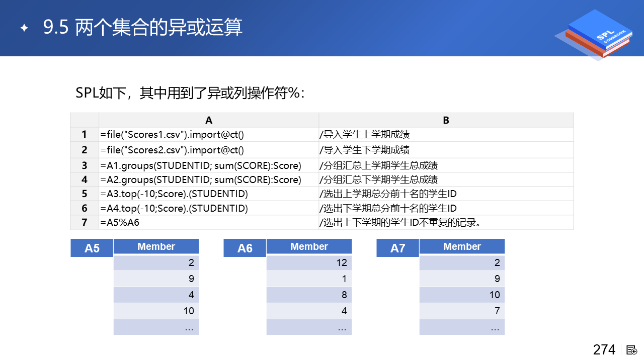Click the A7 result table label
Image resolution: width=644 pixels, height=362 pixels.
tap(397, 248)
